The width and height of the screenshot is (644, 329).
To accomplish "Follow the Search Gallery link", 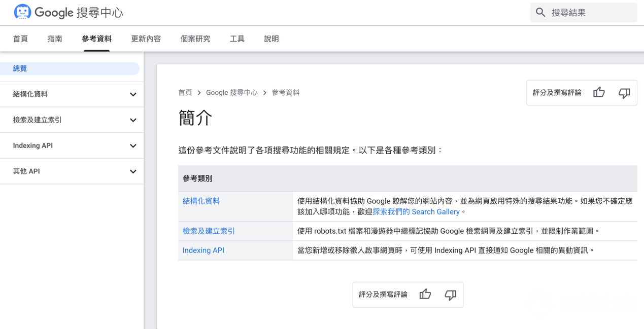I will [x=416, y=211].
